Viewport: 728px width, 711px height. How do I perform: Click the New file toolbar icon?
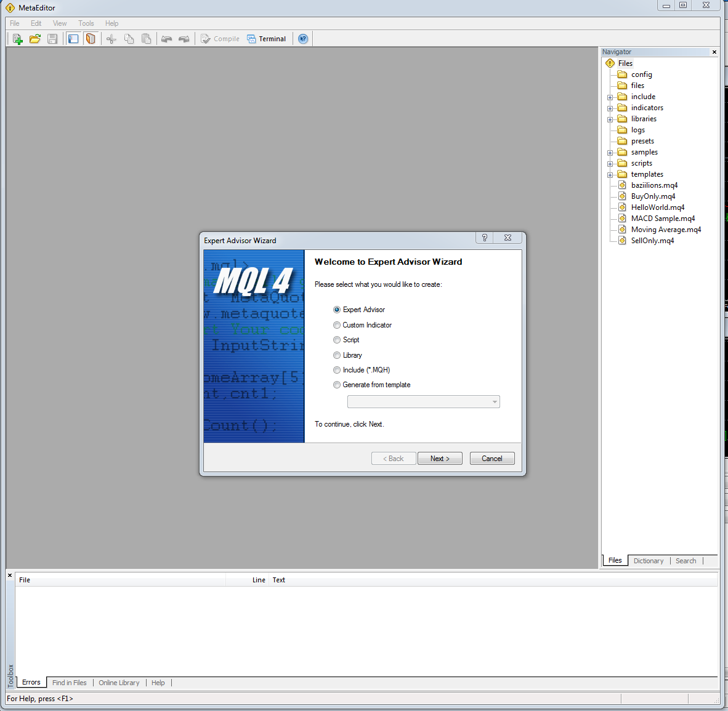tap(17, 39)
